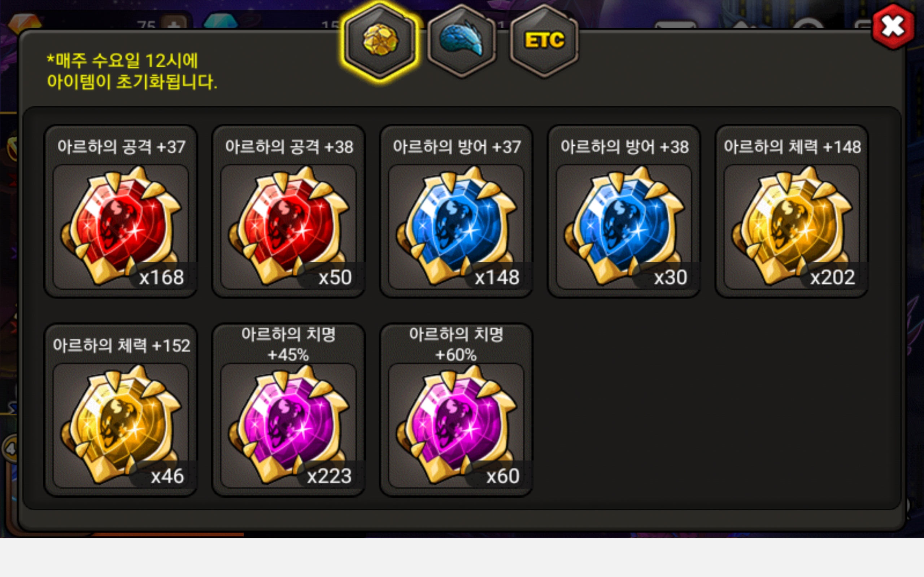Select the yellow health +152 gem

121,425
